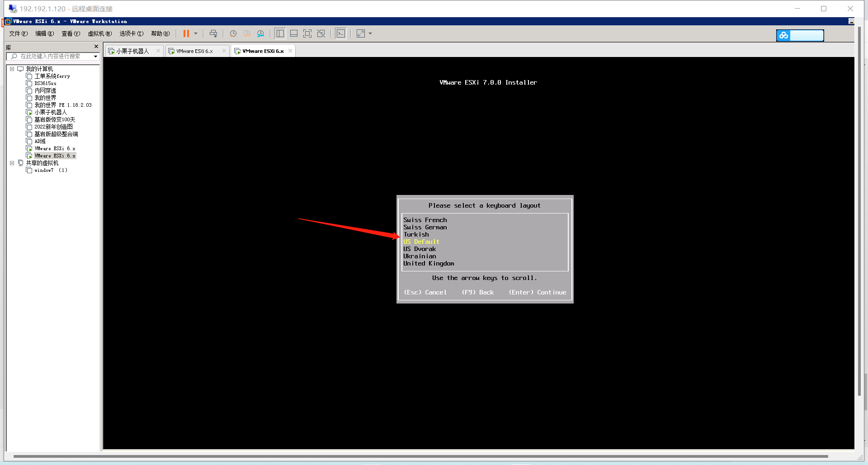The width and height of the screenshot is (868, 465).
Task: Click the library search field
Action: click(x=51, y=57)
